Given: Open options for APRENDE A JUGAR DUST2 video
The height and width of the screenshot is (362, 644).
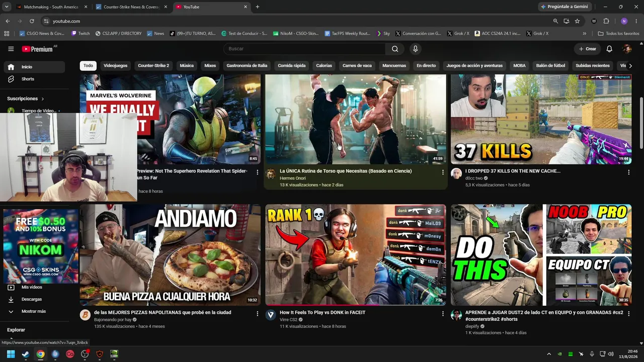Looking at the screenshot, I should [628, 313].
